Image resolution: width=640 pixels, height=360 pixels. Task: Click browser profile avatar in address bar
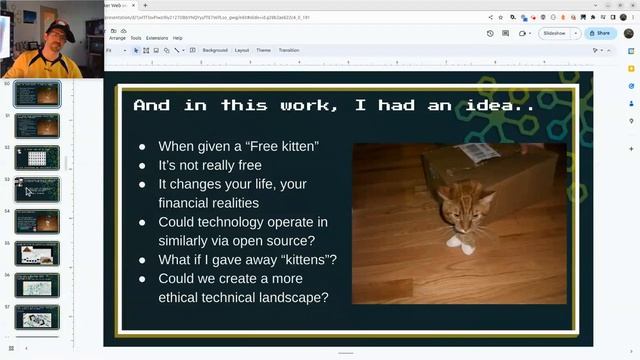click(x=623, y=18)
